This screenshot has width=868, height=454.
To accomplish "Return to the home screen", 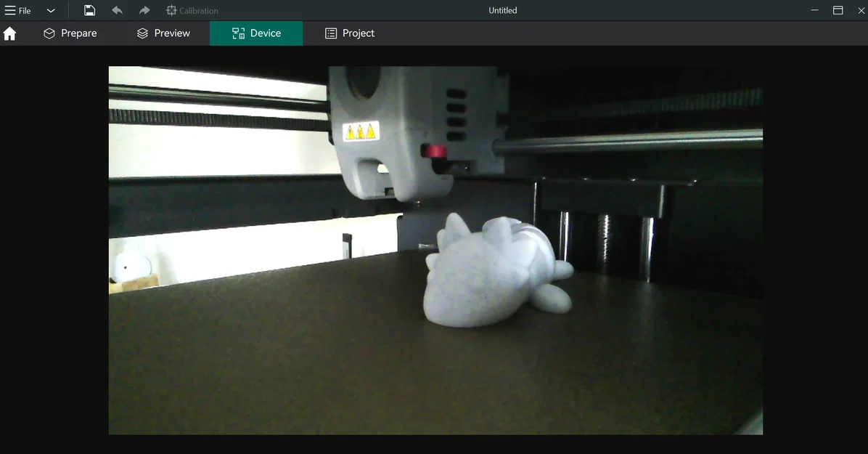I will click(9, 33).
